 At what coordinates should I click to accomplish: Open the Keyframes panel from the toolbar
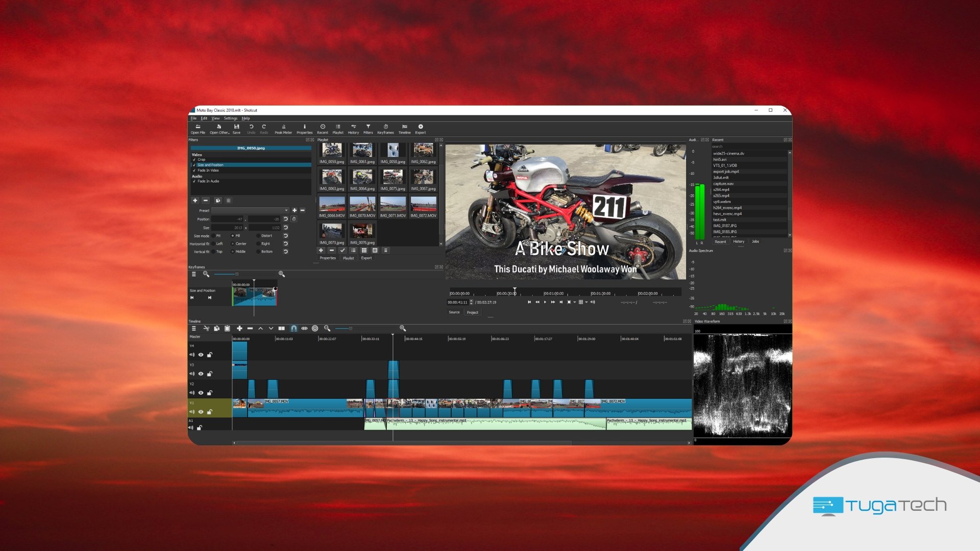tap(385, 129)
